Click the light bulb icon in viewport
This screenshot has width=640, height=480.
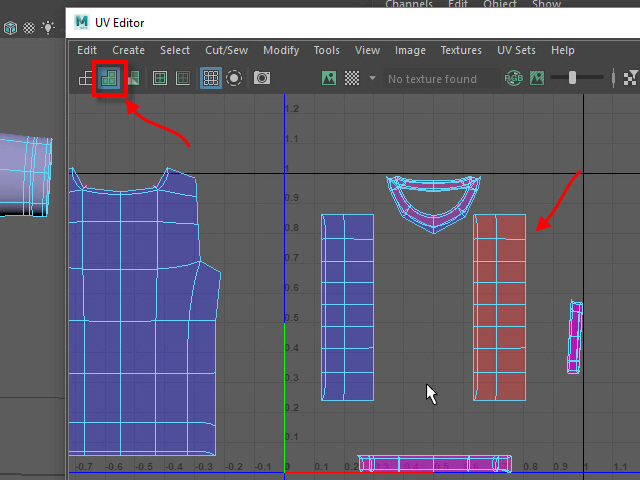48,28
